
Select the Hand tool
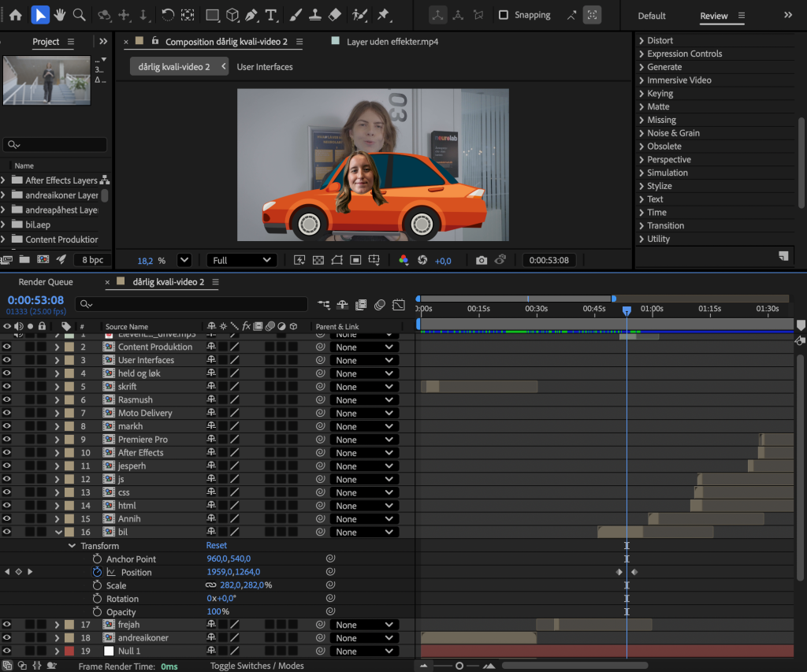click(60, 15)
